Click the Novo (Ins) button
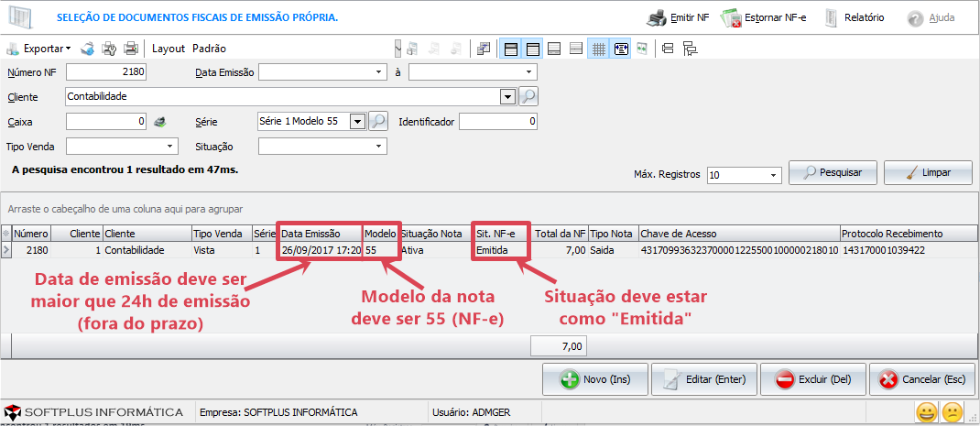 tap(595, 379)
